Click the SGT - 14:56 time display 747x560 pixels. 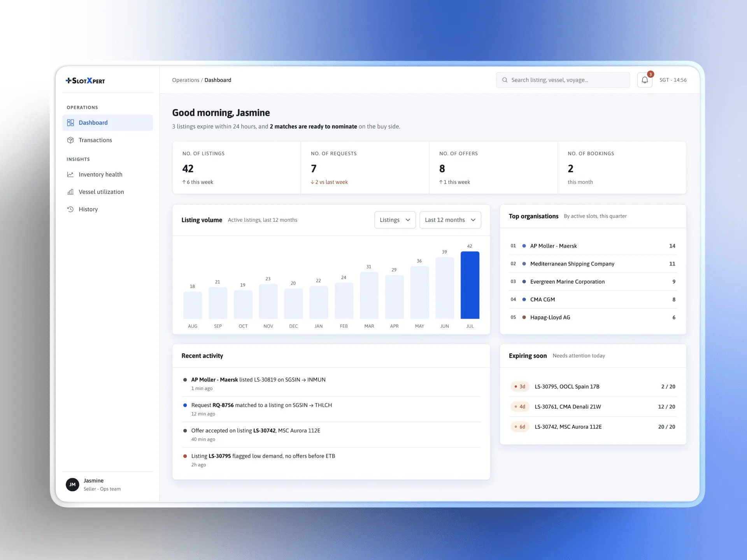coord(673,80)
